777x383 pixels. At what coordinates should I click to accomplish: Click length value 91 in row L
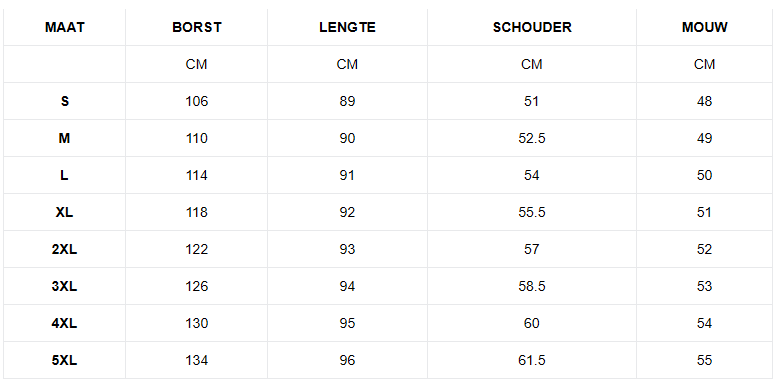point(347,175)
